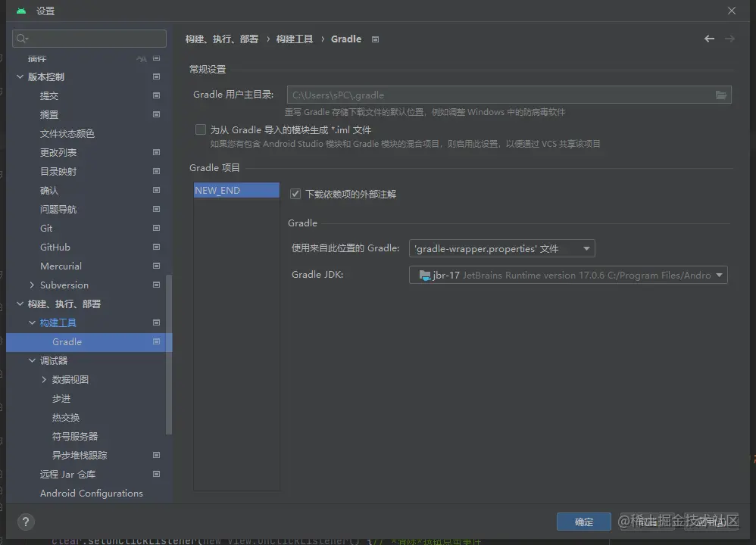Click the project-level icon next to Gradle breadcrumb

pyautogui.click(x=375, y=39)
